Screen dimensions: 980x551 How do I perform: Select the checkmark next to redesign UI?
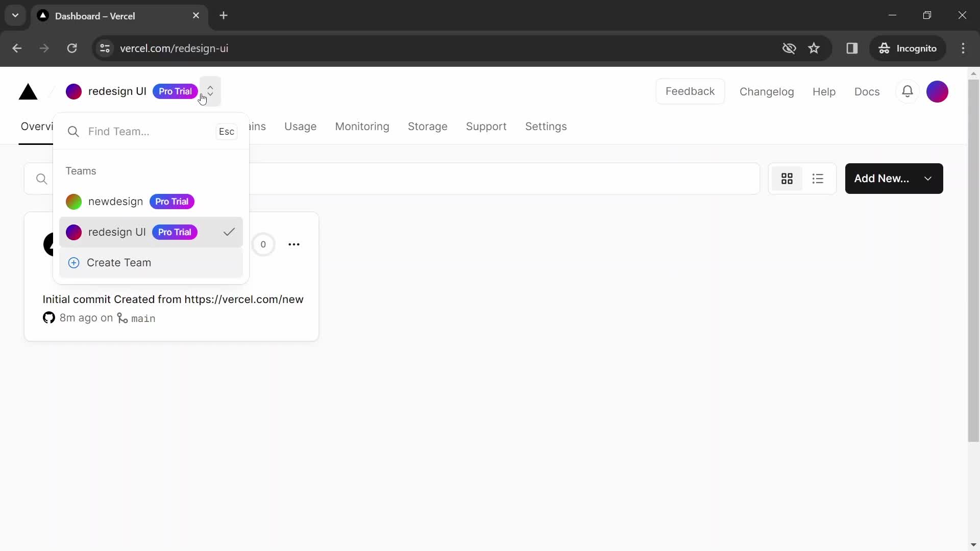(229, 232)
